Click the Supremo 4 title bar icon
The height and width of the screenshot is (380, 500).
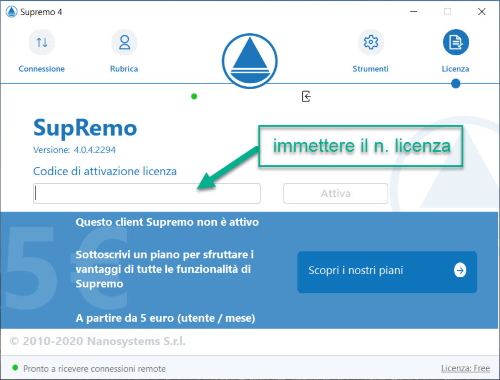(x=11, y=12)
